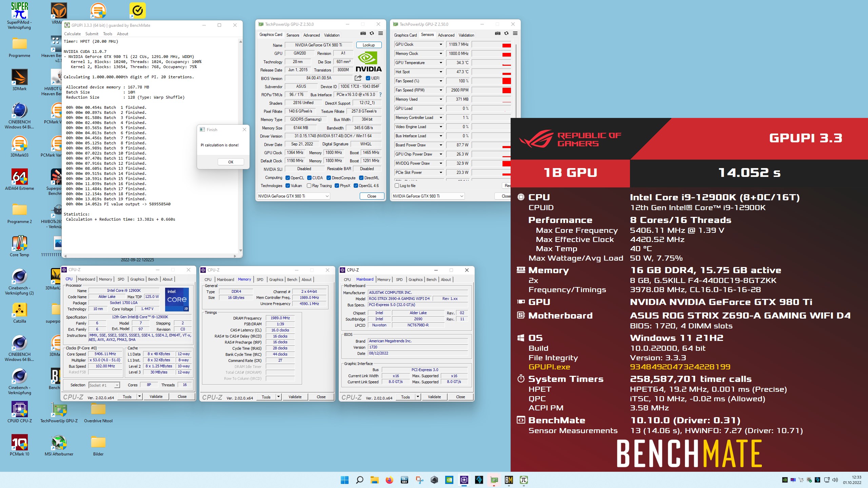Viewport: 868px width, 488px height.
Task: Toggle CUDA checkbox in GPU-Z
Action: 309,178
